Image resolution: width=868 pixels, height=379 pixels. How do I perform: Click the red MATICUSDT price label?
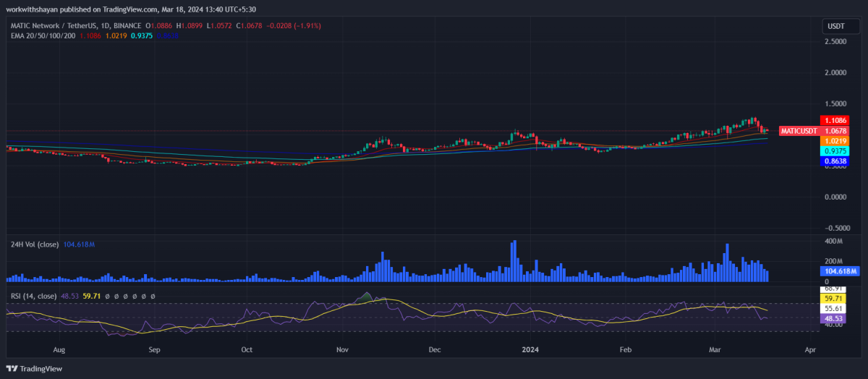point(799,131)
